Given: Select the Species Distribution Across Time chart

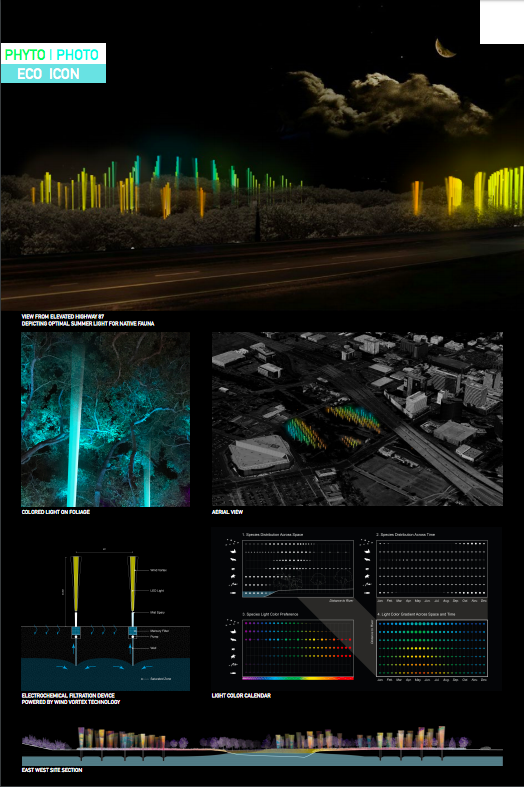Looking at the screenshot, I should (432, 569).
